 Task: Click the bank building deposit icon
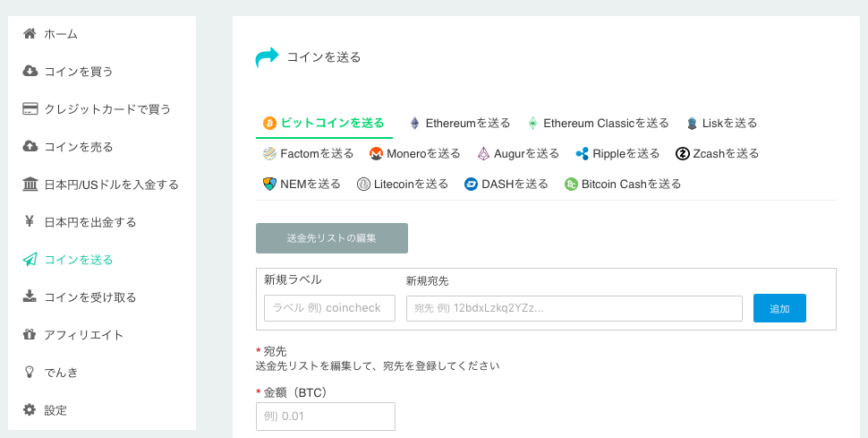point(30,185)
